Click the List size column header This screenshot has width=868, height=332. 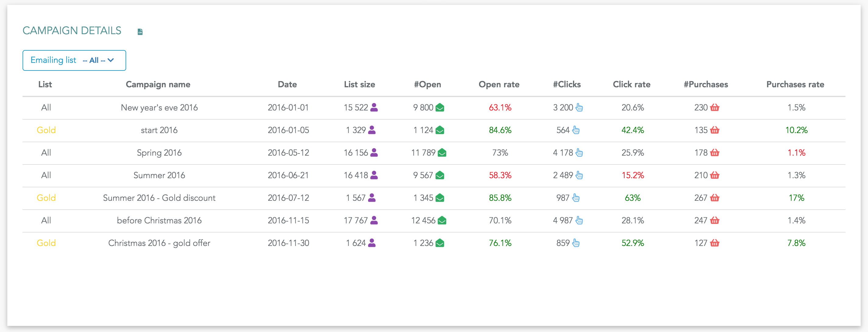coord(360,84)
